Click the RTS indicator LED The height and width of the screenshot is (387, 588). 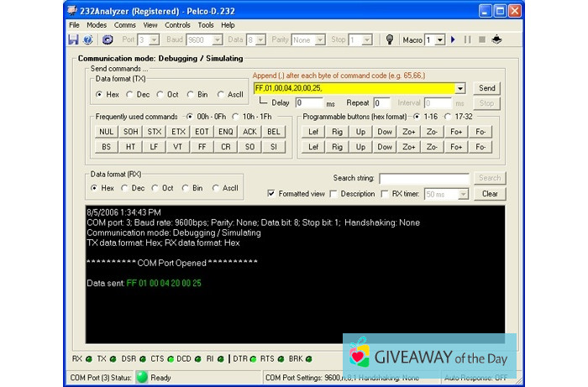[281, 359]
